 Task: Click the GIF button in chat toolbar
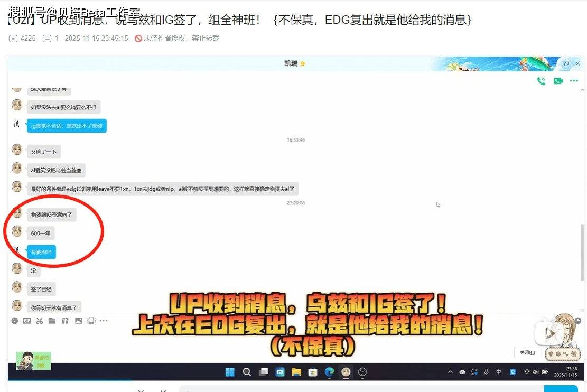click(27, 321)
